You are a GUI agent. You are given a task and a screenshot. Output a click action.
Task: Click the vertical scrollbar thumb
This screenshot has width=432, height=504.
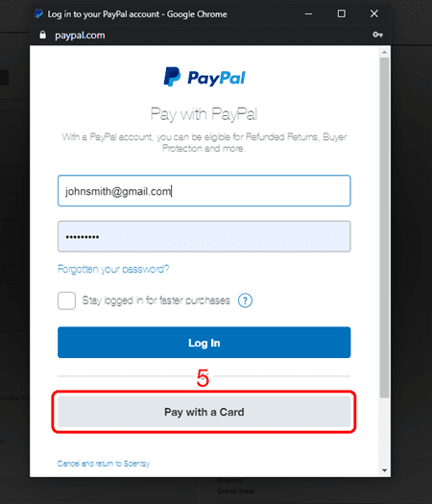384,228
